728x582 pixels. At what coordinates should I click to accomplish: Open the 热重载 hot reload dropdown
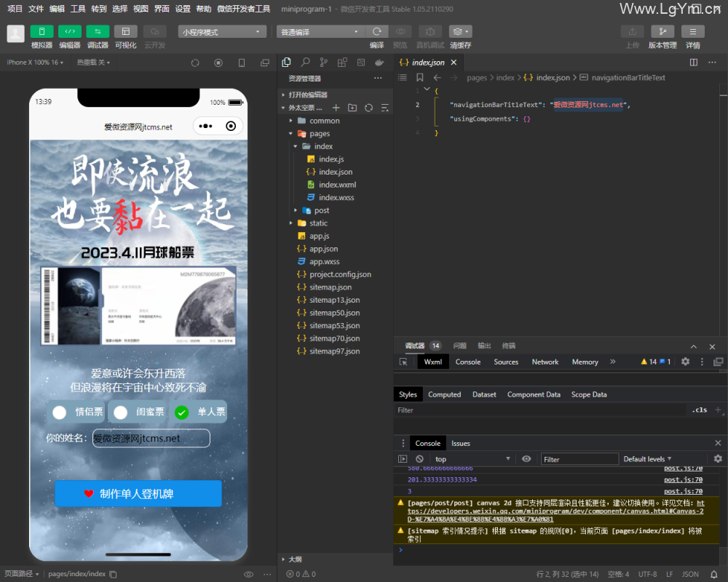(x=93, y=62)
